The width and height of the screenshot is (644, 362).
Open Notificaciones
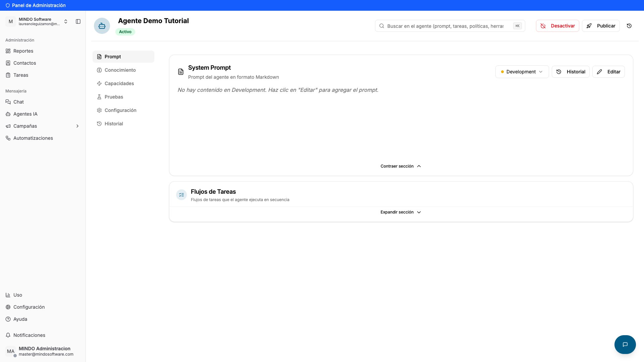43,335
